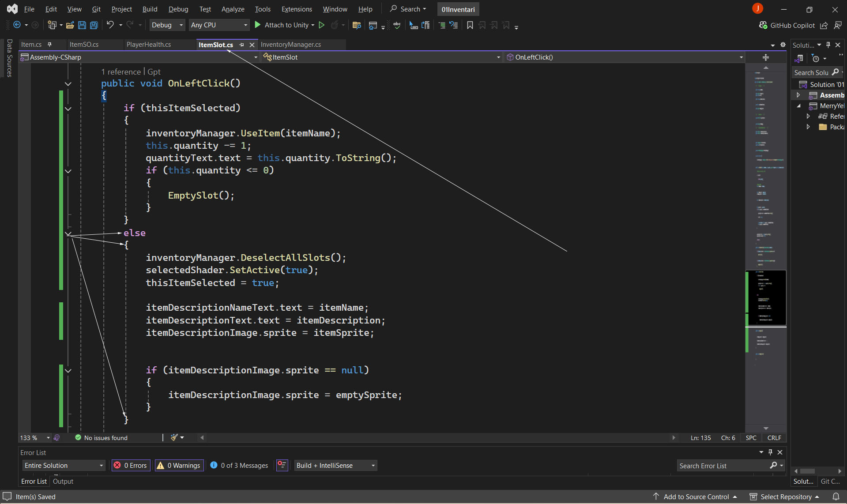This screenshot has height=504, width=847.
Task: Open the Debug configuration dropdown
Action: pos(167,25)
